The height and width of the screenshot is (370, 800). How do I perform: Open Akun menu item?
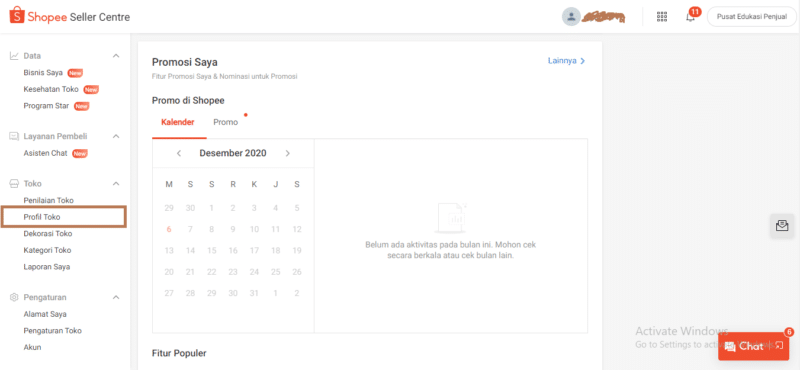pyautogui.click(x=32, y=348)
